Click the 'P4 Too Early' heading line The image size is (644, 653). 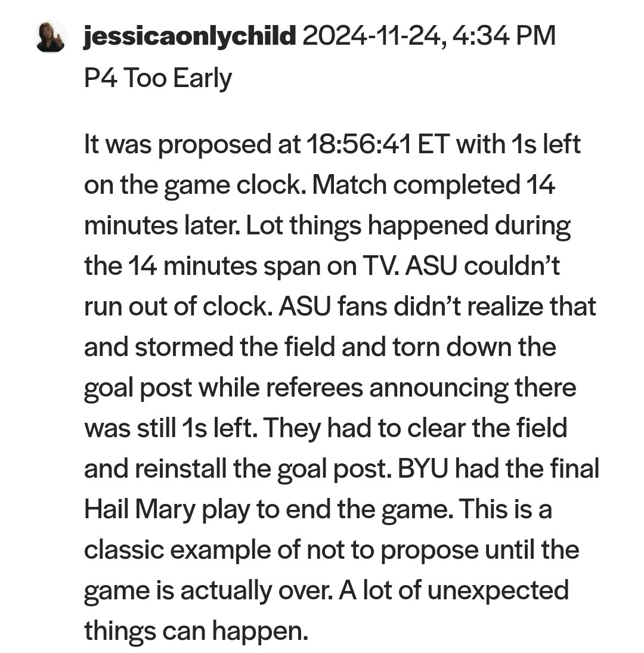pos(158,78)
